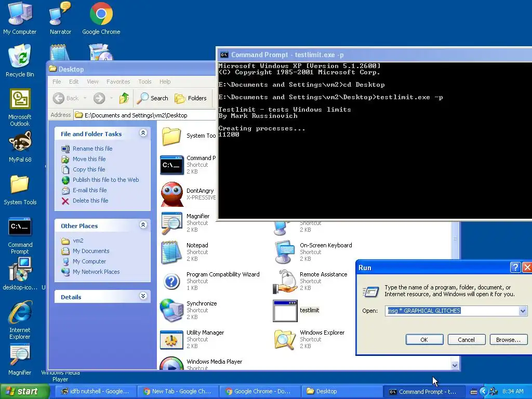This screenshot has height=399, width=532.
Task: Open Tools menu in Desktop window
Action: click(145, 82)
